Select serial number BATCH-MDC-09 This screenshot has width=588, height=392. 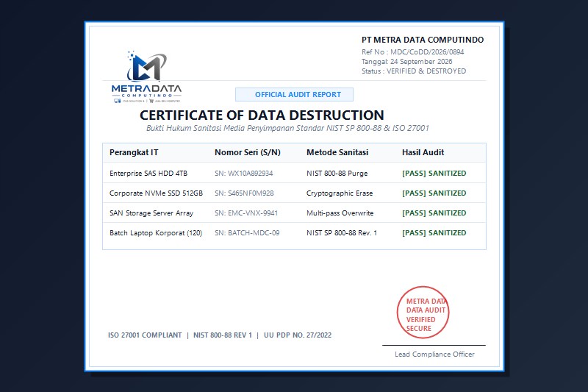254,233
